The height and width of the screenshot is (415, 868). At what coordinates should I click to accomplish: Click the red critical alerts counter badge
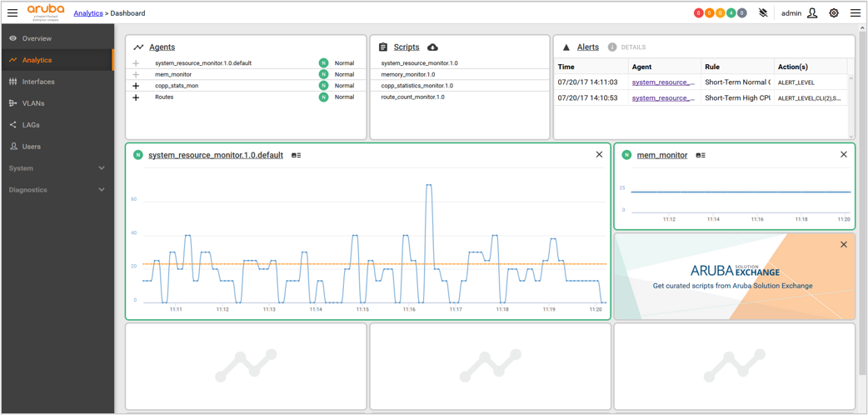699,12
